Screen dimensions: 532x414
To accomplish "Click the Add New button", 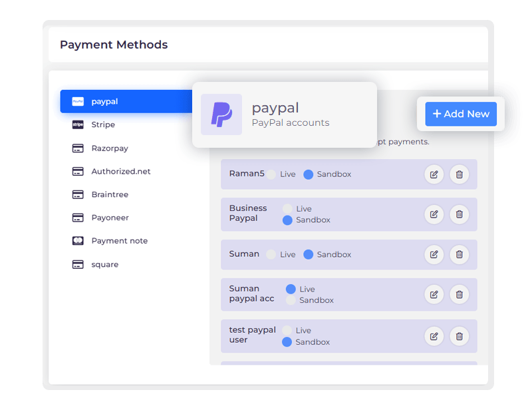I will pos(461,114).
